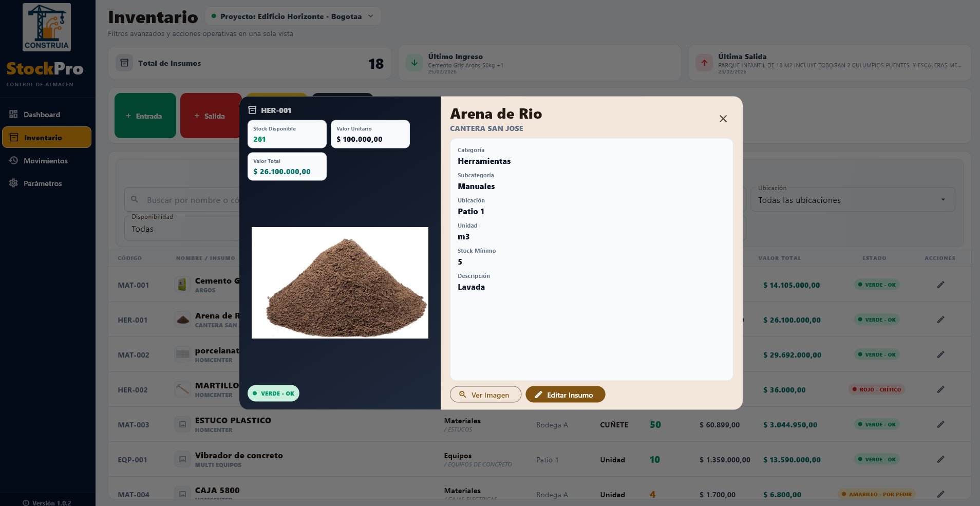Click edit pencil for Vibrador de concreto
This screenshot has width=980, height=506.
pos(940,459)
